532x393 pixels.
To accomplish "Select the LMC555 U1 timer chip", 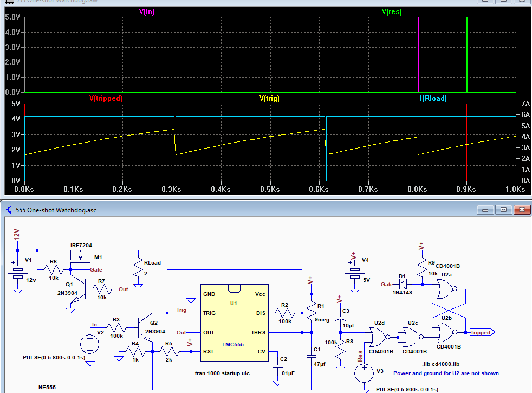I will [x=235, y=323].
